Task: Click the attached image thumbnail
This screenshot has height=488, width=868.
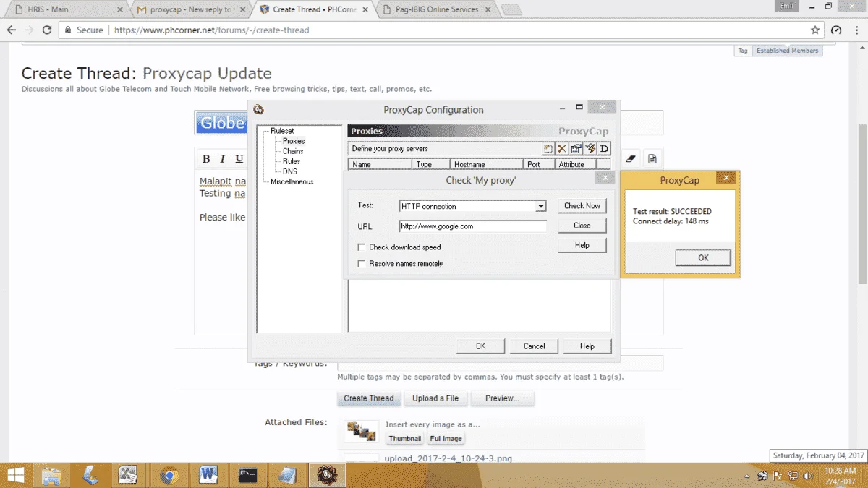Action: tap(361, 432)
